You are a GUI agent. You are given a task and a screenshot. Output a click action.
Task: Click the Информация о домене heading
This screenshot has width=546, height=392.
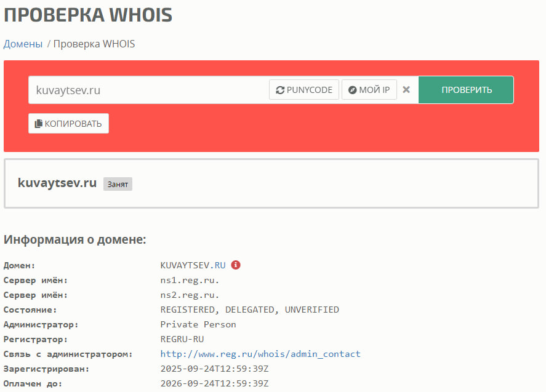pyautogui.click(x=74, y=239)
